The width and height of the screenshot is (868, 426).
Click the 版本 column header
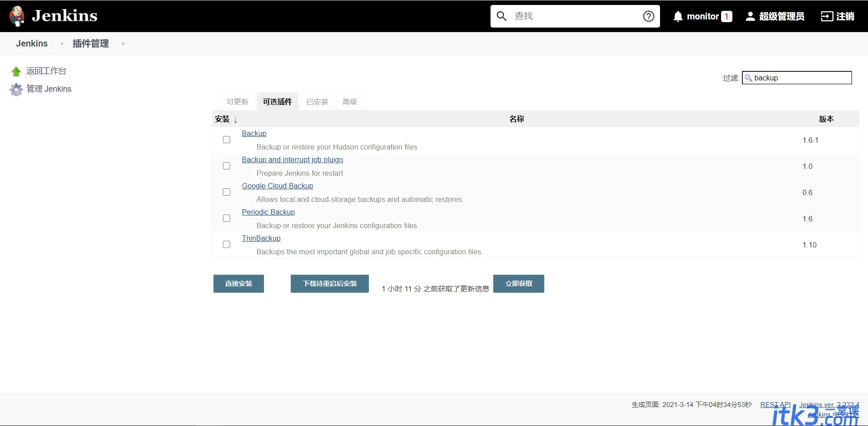click(826, 119)
